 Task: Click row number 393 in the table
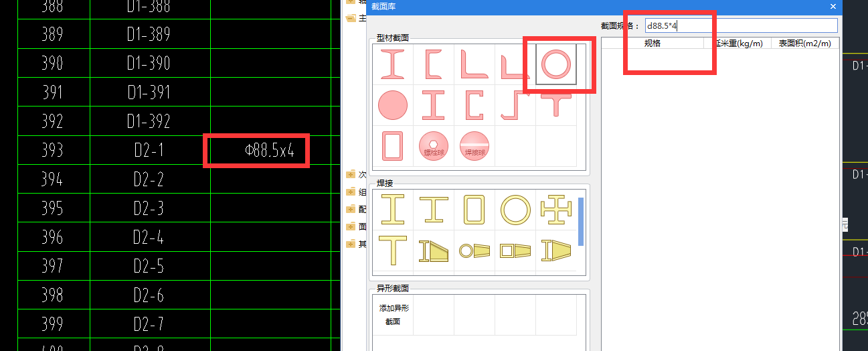[x=52, y=151]
